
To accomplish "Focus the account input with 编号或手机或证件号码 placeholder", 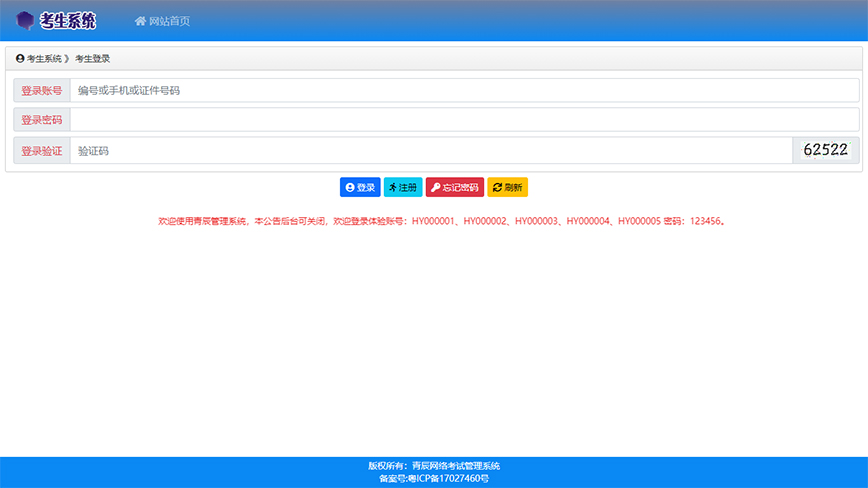I will (464, 91).
